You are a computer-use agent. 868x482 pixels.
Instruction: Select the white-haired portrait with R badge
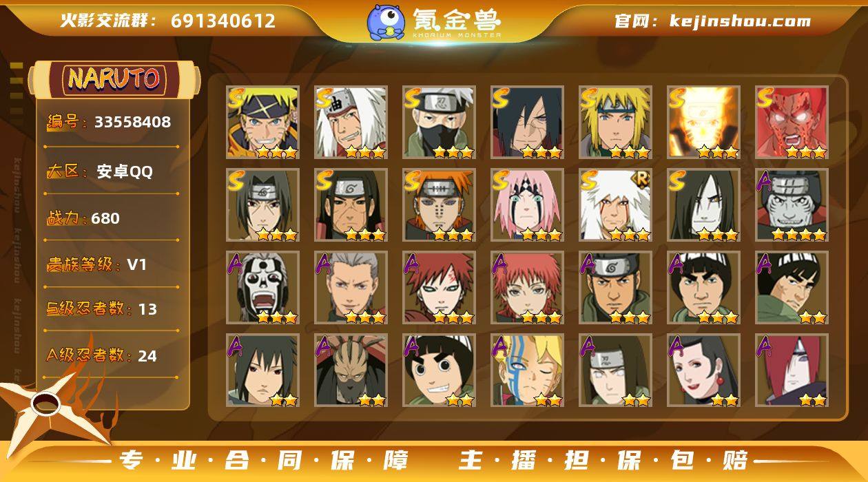615,205
